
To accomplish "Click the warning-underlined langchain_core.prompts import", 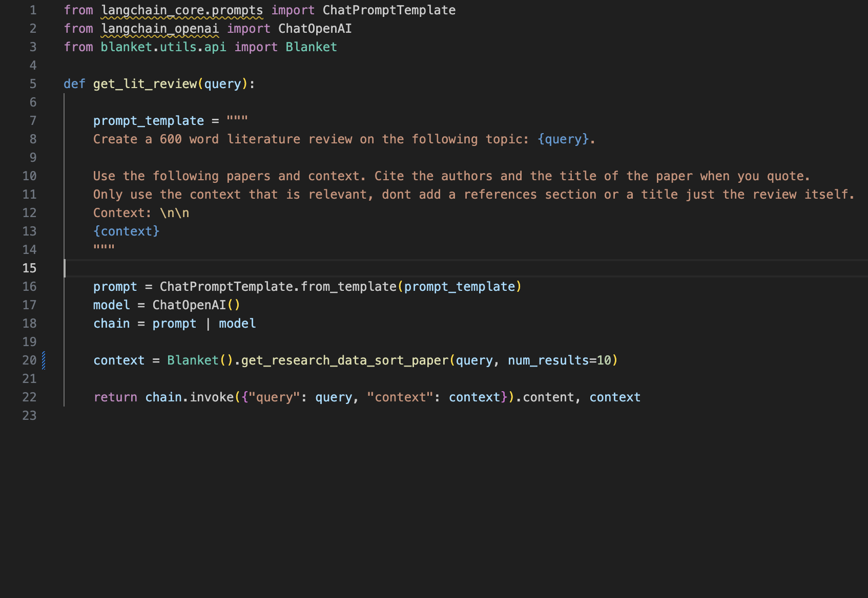I will pos(182,10).
